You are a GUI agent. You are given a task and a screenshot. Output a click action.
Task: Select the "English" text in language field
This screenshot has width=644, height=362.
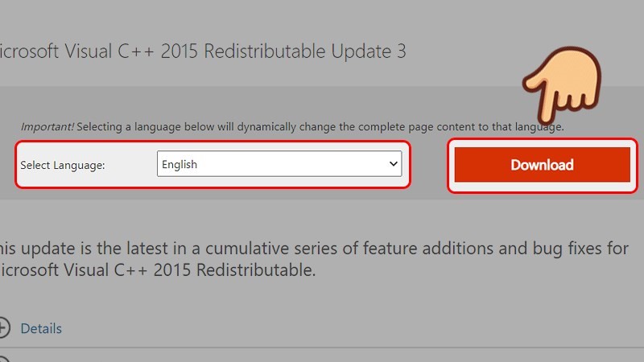pos(180,164)
